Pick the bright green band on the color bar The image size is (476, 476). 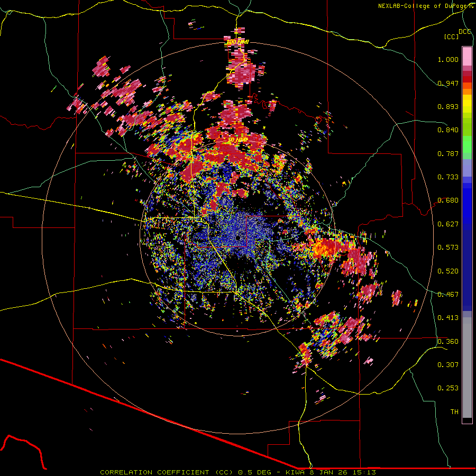click(x=467, y=144)
